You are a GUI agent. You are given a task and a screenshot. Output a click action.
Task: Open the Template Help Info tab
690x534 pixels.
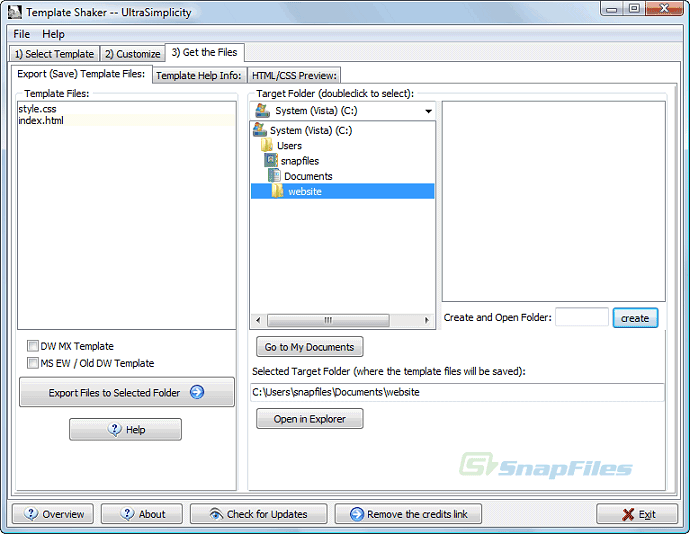pyautogui.click(x=199, y=75)
